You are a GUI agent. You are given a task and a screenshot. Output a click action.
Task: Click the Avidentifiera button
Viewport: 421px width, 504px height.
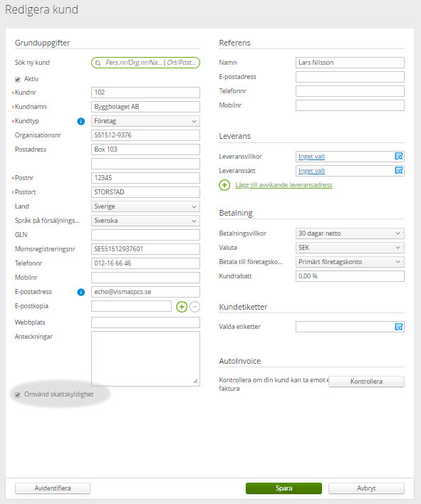coord(53,488)
